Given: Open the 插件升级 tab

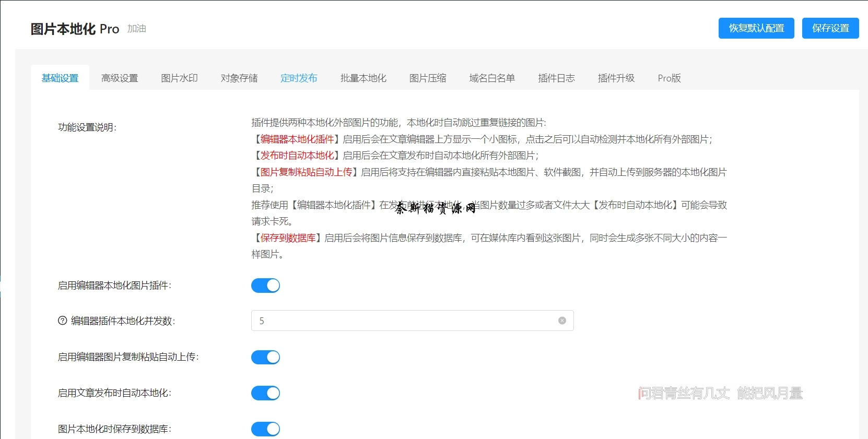Looking at the screenshot, I should pos(616,78).
